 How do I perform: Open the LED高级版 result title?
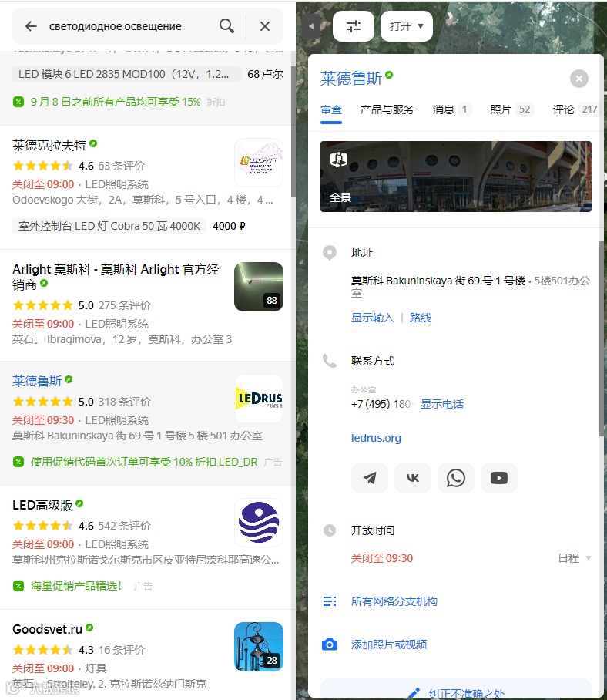coord(42,505)
